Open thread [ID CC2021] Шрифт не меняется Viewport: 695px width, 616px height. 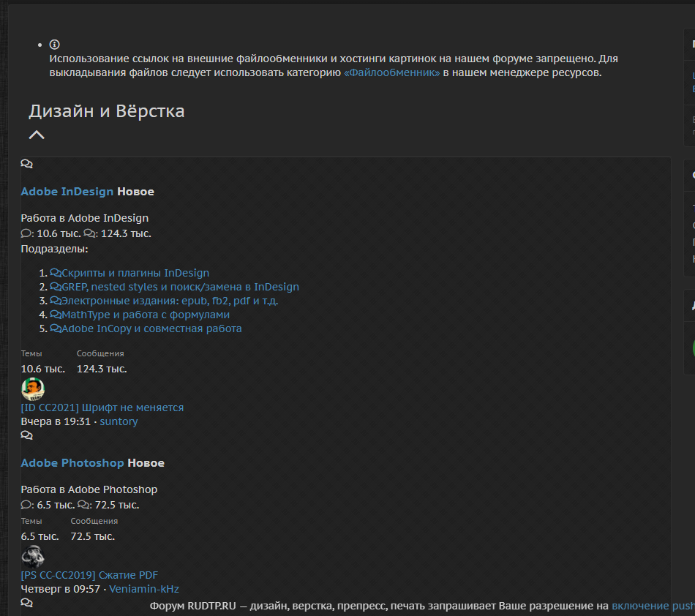click(x=102, y=407)
